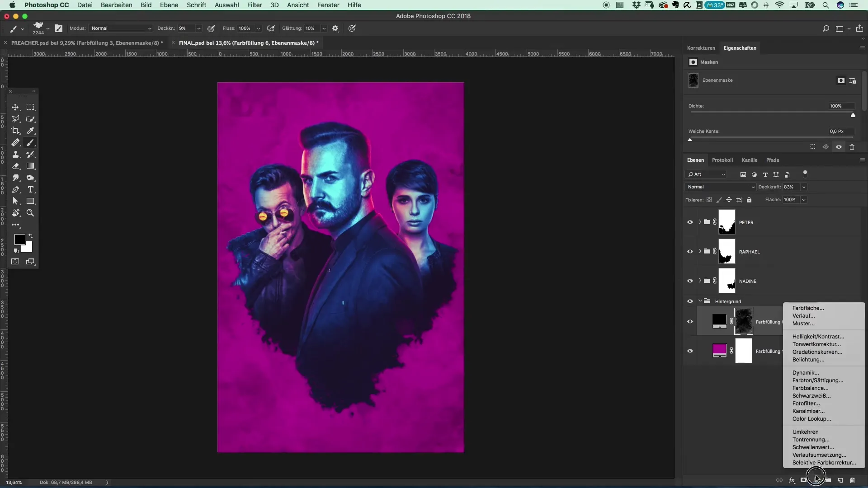
Task: Select the Gradient tool
Action: pyautogui.click(x=30, y=166)
